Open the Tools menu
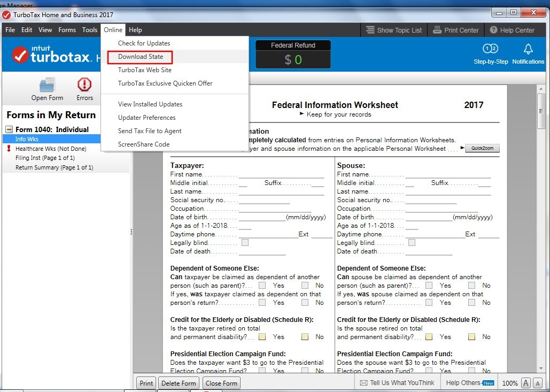The width and height of the screenshot is (550, 392). pyautogui.click(x=90, y=30)
